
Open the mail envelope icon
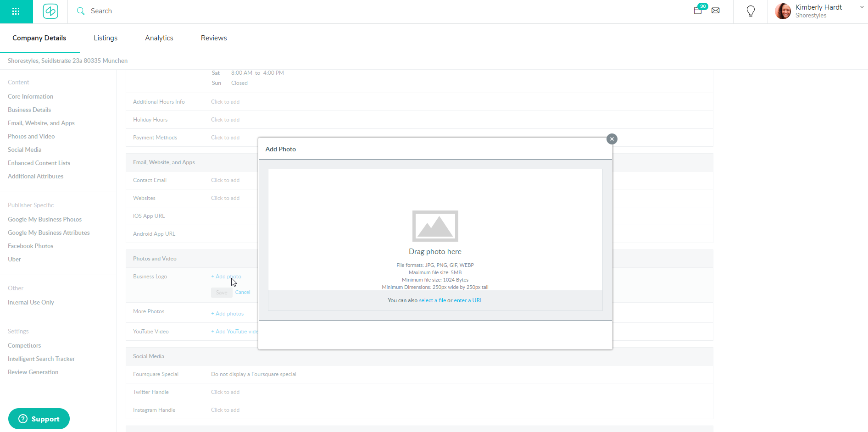(x=716, y=11)
